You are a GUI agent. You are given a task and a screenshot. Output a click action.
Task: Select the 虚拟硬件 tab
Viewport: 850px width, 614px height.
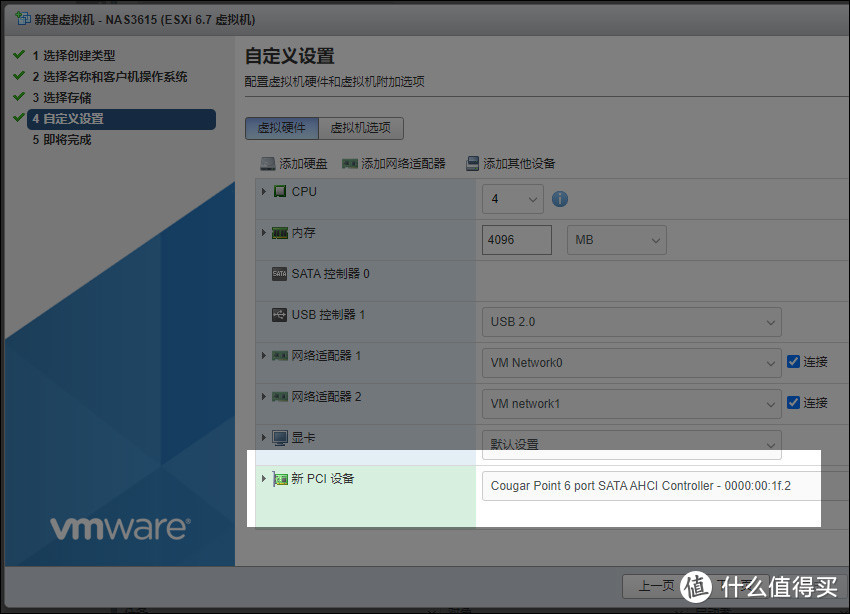[x=282, y=128]
